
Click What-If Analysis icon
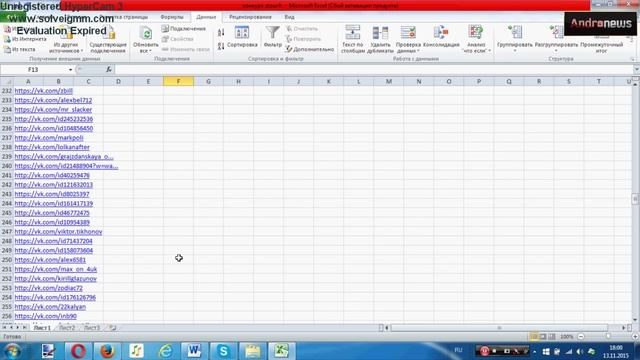476,33
